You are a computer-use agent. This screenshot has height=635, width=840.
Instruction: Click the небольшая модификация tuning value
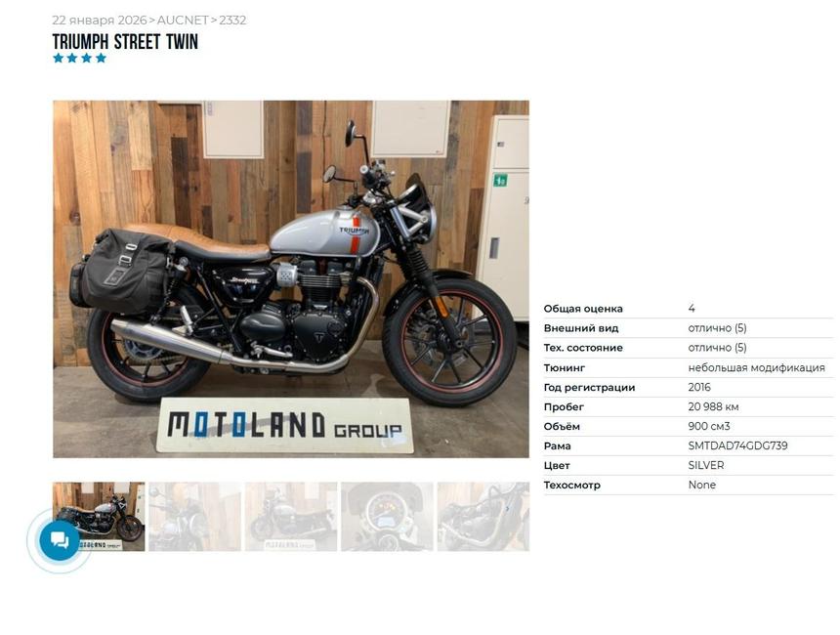[756, 367]
